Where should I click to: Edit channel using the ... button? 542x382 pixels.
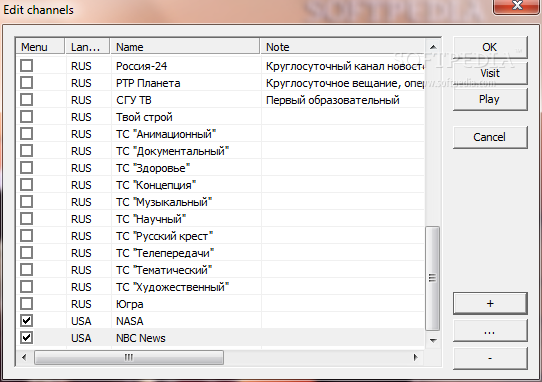coord(490,331)
